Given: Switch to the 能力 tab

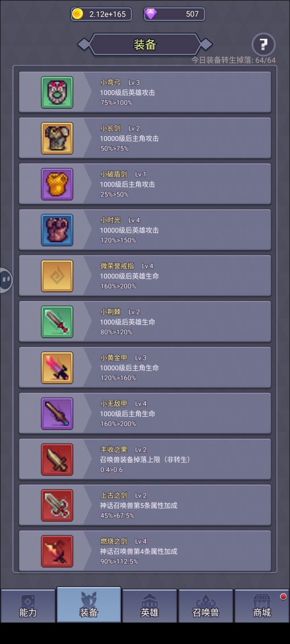Looking at the screenshot, I should (28, 606).
